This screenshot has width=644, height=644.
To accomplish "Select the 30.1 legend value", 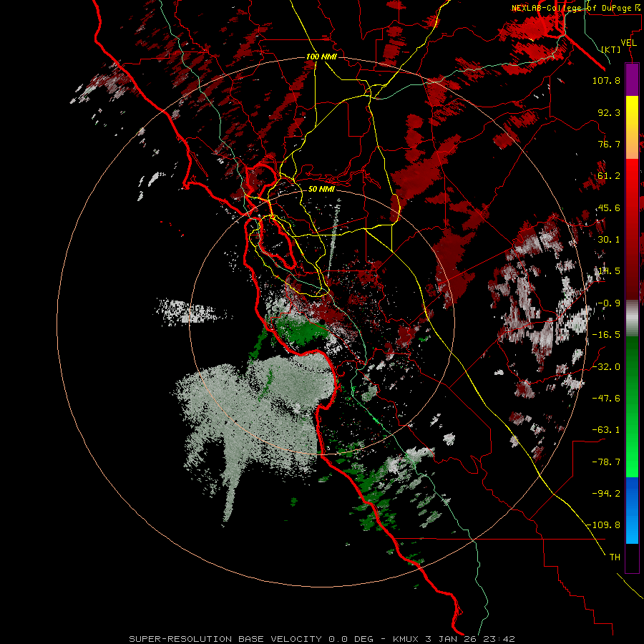I will pyautogui.click(x=609, y=240).
